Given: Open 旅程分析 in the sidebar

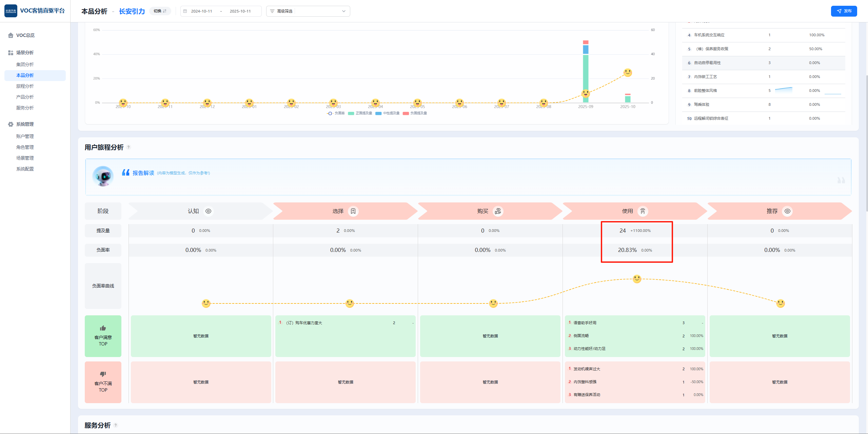Looking at the screenshot, I should [25, 86].
